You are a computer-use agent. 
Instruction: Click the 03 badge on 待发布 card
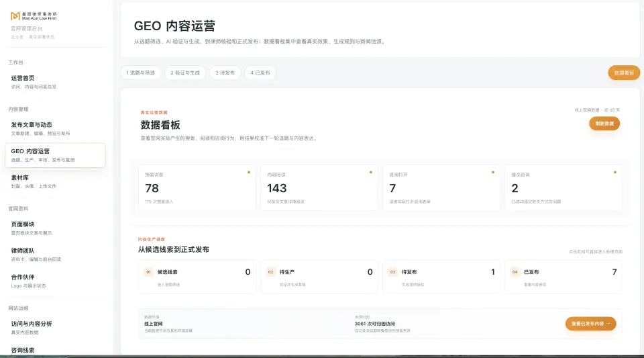(x=392, y=272)
